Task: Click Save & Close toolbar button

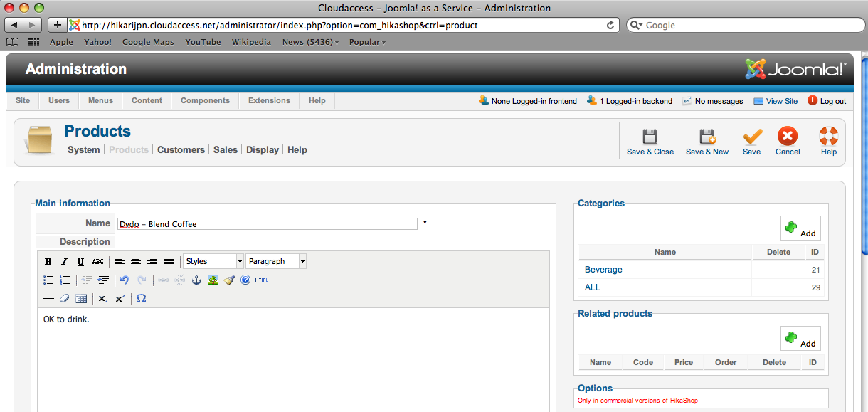Action: (x=650, y=142)
